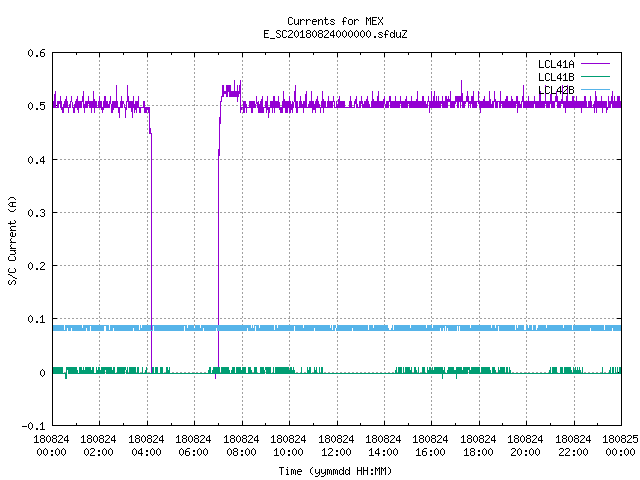640x480 pixels.
Task: Click the purple LCL41A legend line sample
Action: click(595, 64)
